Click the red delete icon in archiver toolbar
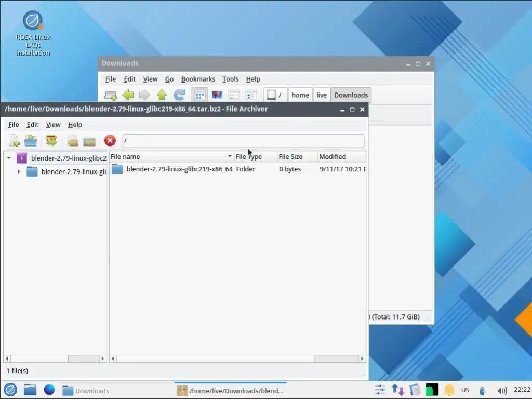Screen dimensions: 532x399 tap(110, 140)
